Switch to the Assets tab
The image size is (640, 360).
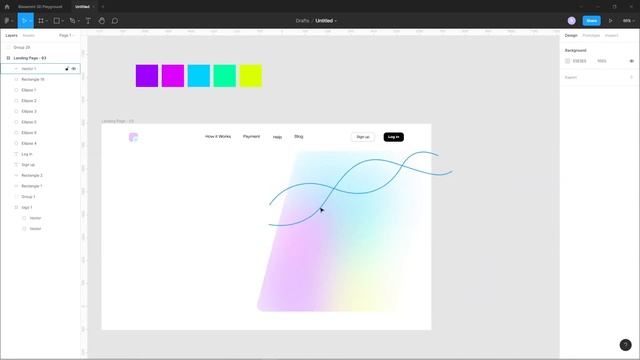pos(29,36)
